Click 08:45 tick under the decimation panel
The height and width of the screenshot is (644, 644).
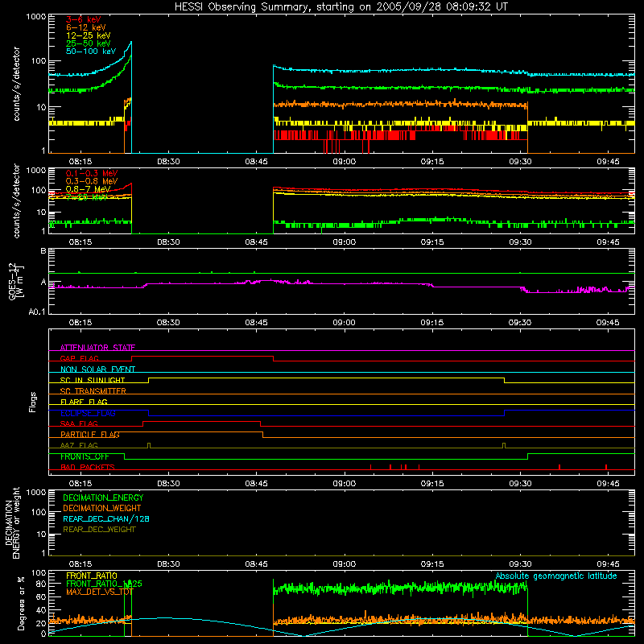tap(256, 564)
